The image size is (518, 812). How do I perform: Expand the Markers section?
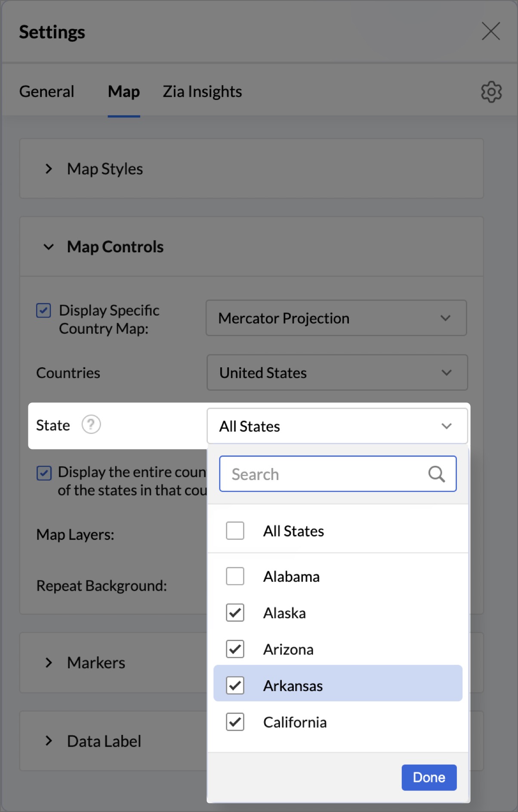pyautogui.click(x=49, y=663)
